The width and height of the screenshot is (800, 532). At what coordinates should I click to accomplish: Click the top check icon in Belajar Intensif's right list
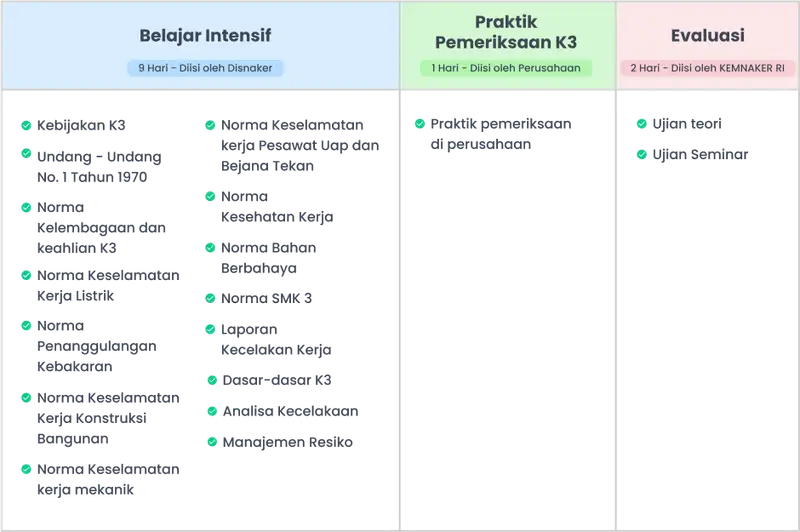(210, 126)
